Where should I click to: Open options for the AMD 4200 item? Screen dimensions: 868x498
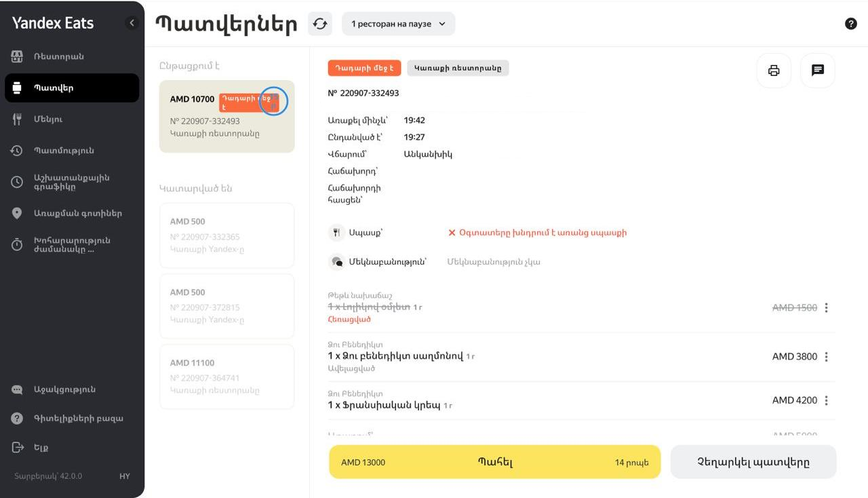pyautogui.click(x=826, y=400)
